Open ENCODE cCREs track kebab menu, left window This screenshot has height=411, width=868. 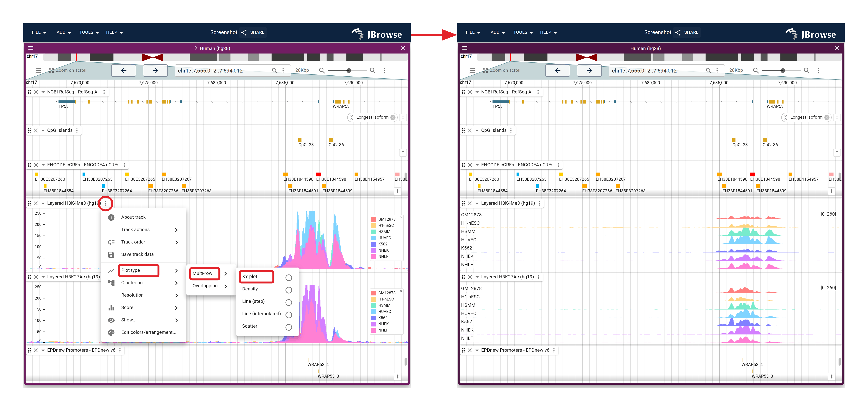pyautogui.click(x=124, y=165)
